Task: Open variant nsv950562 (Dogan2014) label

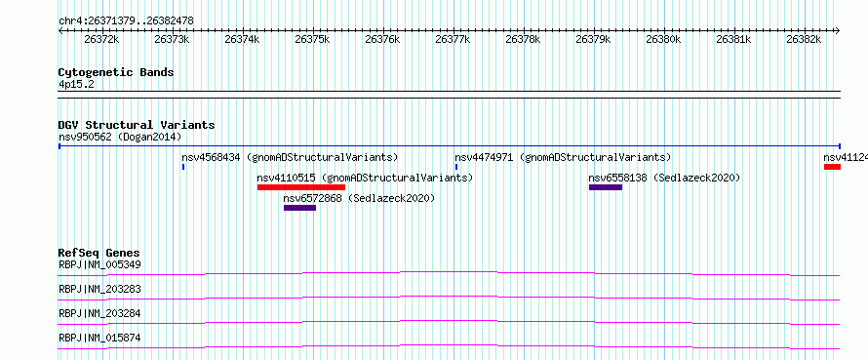Action: [x=120, y=137]
